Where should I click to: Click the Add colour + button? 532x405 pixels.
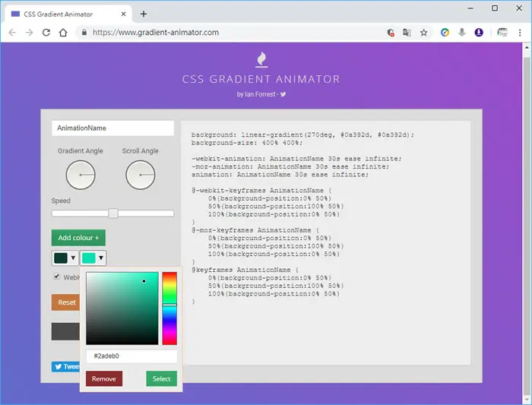(78, 238)
